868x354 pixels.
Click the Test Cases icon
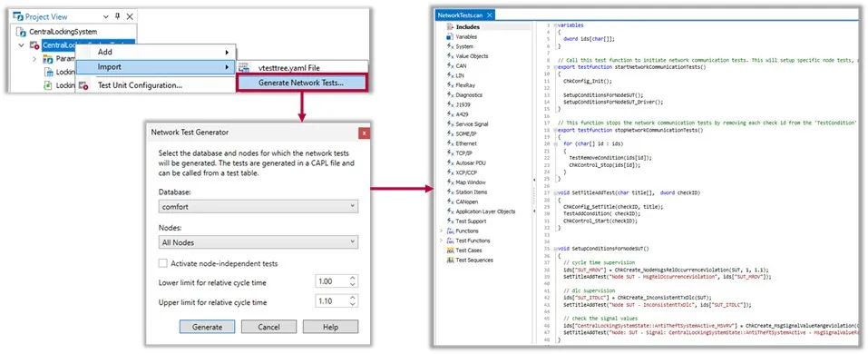450,250
